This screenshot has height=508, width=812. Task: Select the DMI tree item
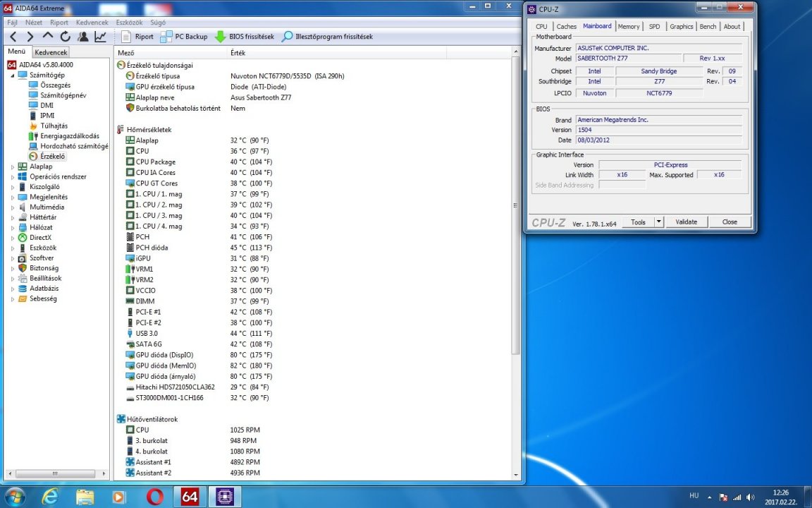(x=47, y=105)
